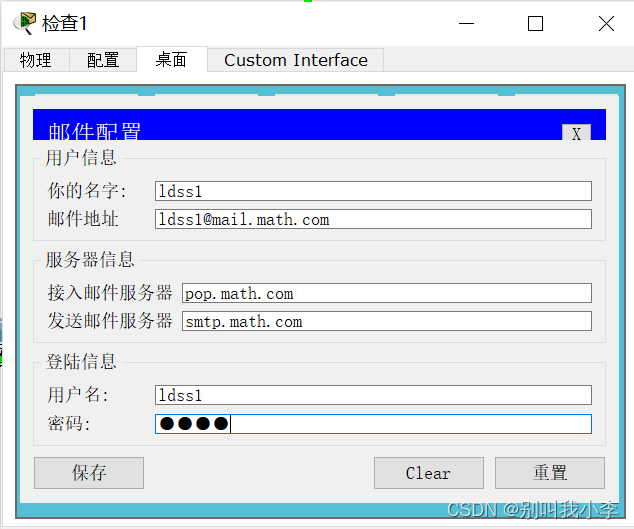Click the 接入邮件服务器 field
The image size is (634, 529).
click(387, 293)
